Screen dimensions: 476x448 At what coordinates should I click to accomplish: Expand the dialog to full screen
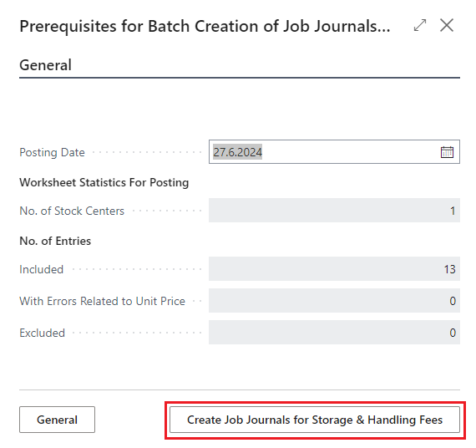[x=420, y=25]
